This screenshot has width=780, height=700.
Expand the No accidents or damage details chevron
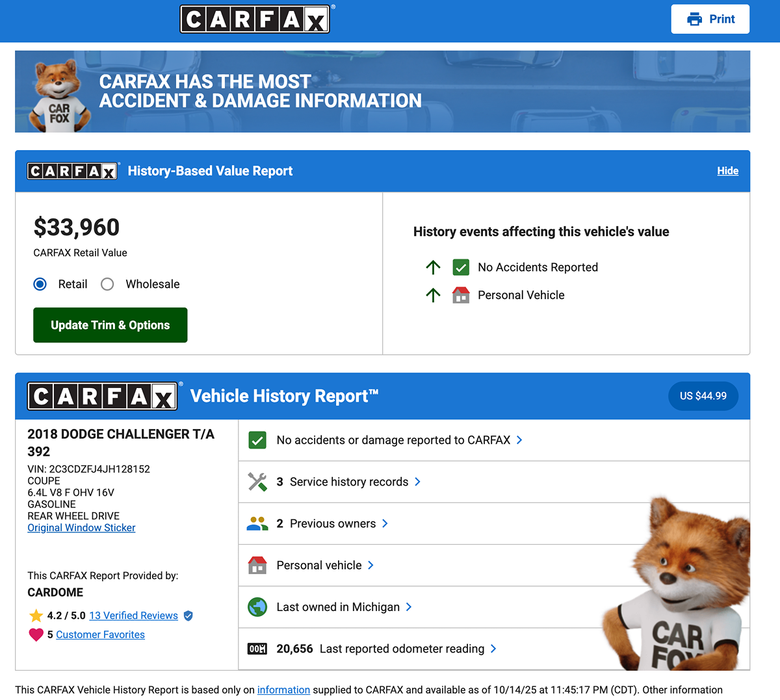(519, 440)
